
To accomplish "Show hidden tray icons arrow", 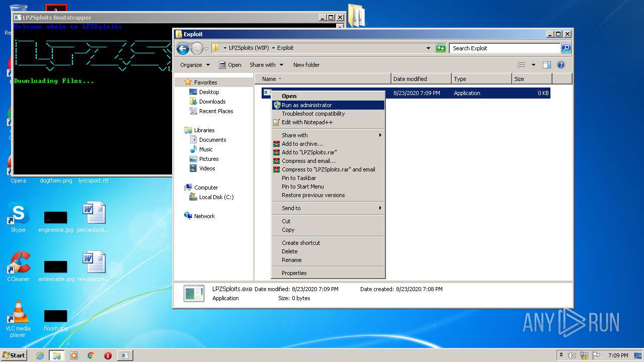I will click(x=561, y=355).
